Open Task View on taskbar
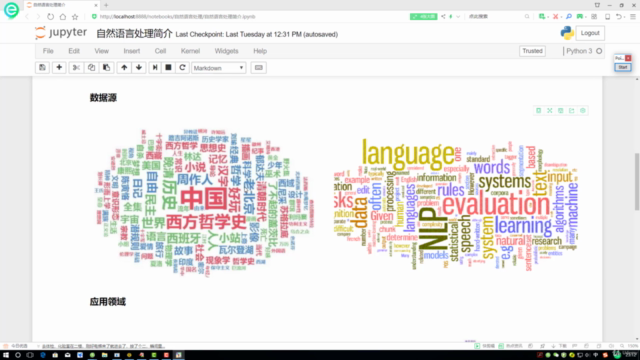640x360 pixels. pyautogui.click(x=30, y=355)
